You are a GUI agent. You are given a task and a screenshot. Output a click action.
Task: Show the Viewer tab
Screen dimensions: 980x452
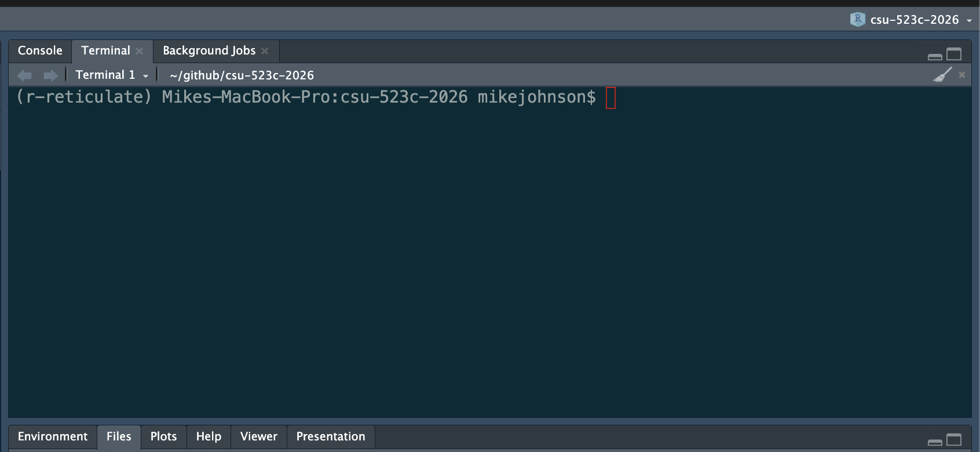point(259,436)
